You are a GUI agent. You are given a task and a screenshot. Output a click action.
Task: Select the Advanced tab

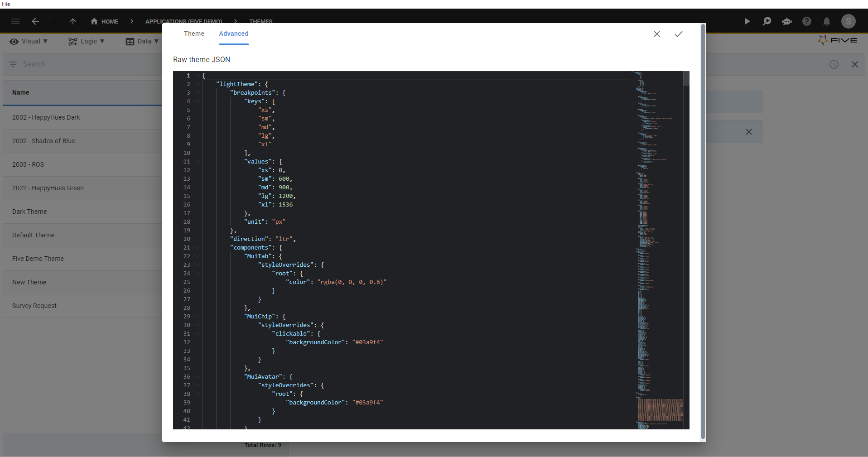click(233, 34)
